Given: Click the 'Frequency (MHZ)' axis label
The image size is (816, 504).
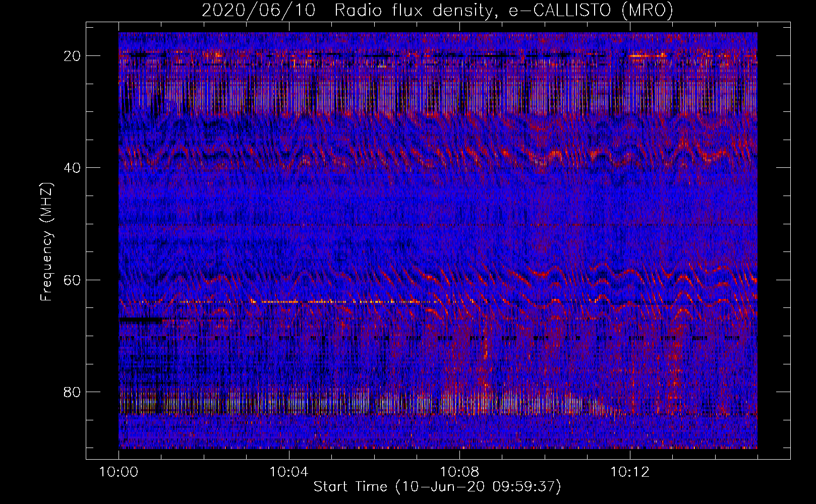Looking at the screenshot, I should pos(46,242).
